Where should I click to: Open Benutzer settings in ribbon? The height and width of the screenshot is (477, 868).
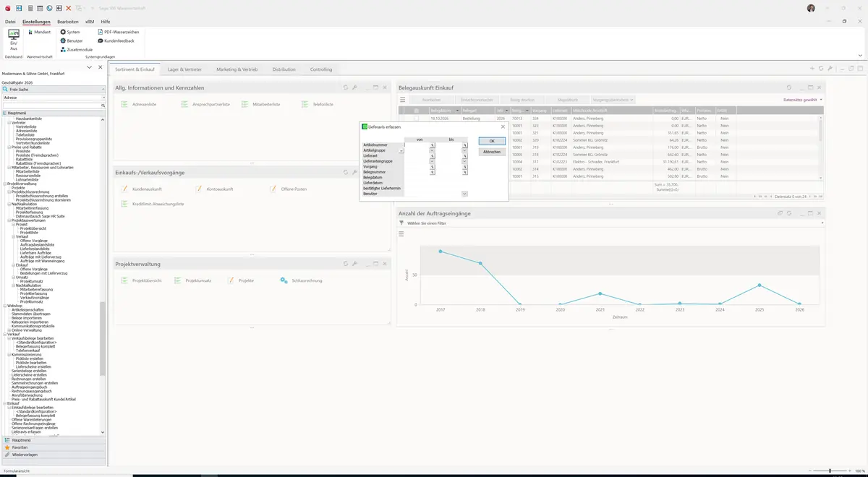coord(72,40)
